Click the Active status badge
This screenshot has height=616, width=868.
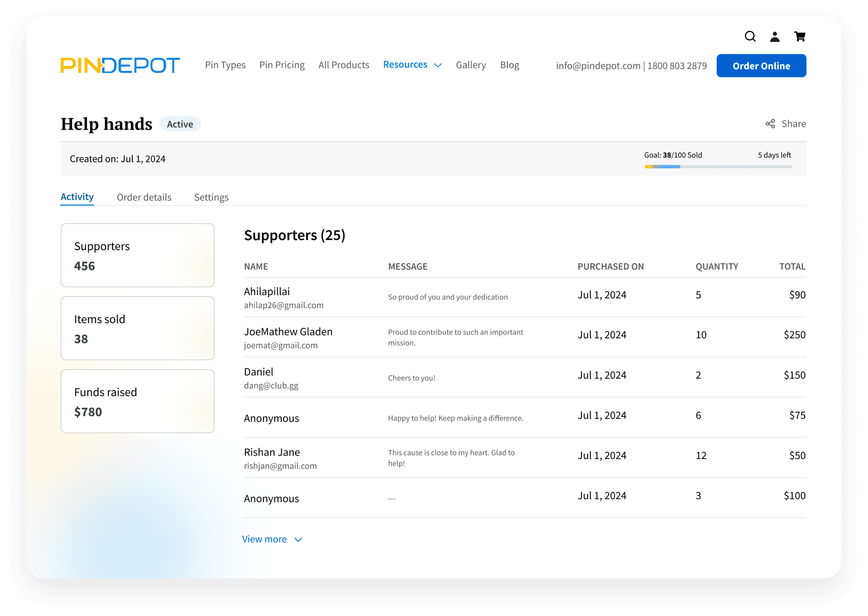pyautogui.click(x=180, y=124)
